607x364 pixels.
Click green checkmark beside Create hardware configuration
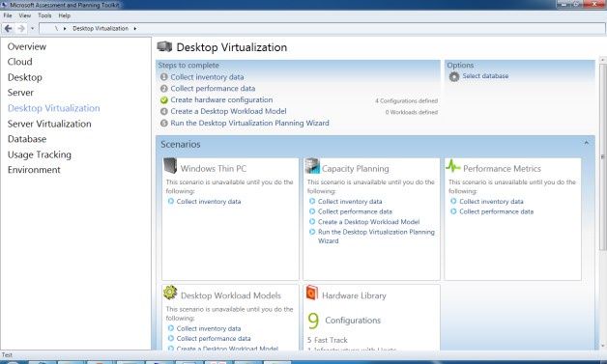click(164, 99)
